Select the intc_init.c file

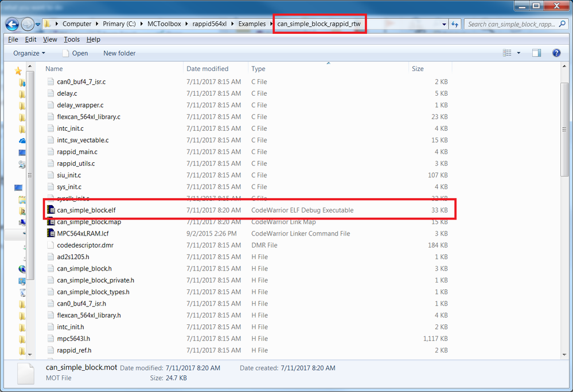pyautogui.click(x=70, y=128)
